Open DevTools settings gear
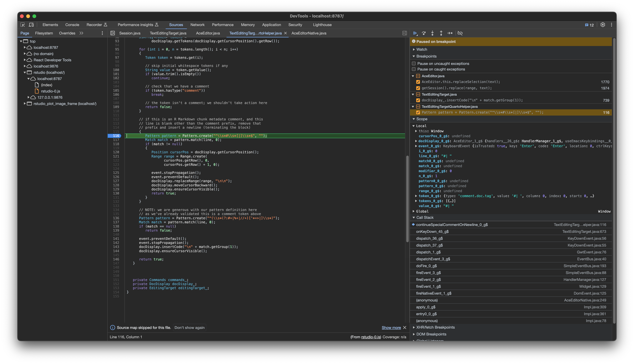 pyautogui.click(x=603, y=25)
